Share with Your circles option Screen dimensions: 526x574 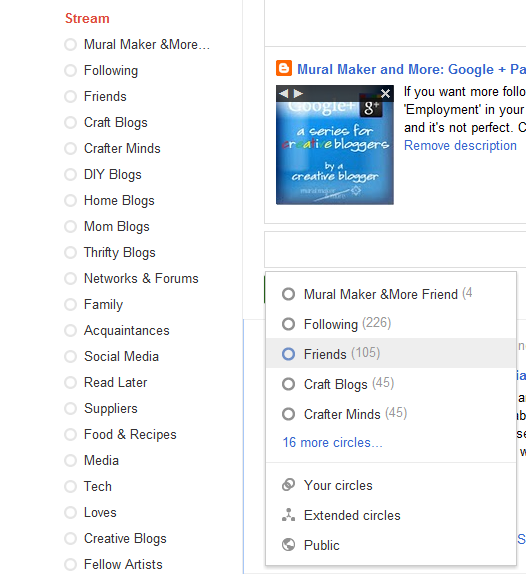391,485
